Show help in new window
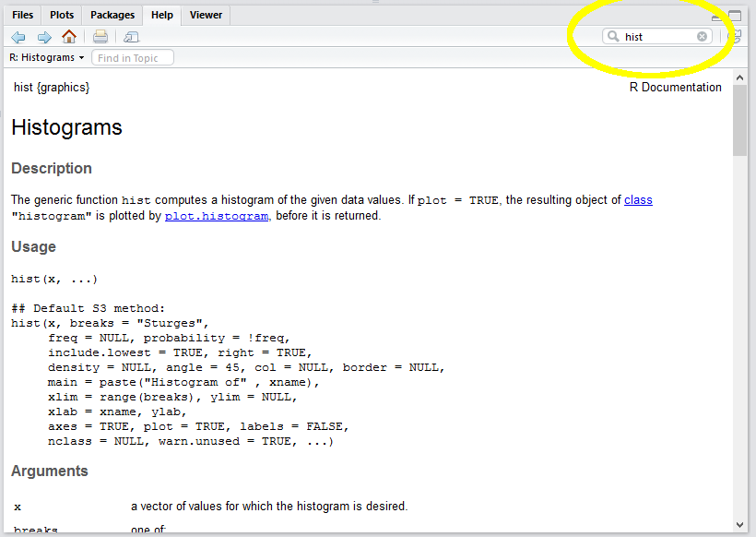The height and width of the screenshot is (537, 756). [x=131, y=37]
